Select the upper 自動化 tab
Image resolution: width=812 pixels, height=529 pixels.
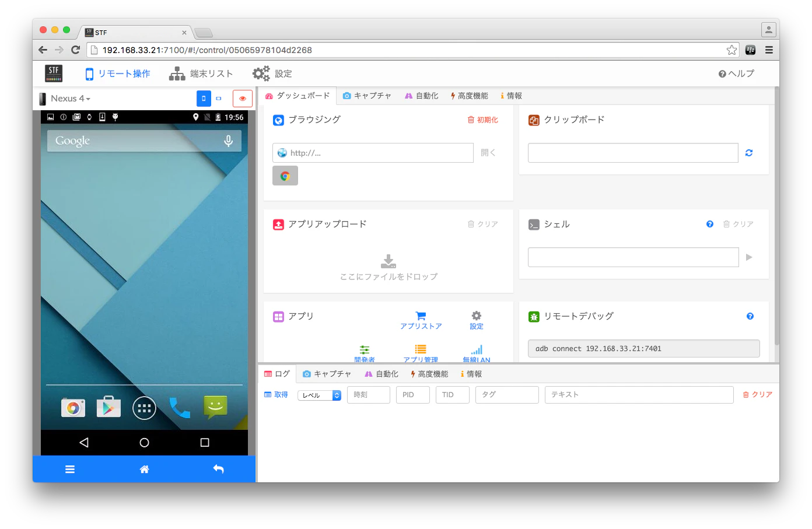tap(422, 96)
